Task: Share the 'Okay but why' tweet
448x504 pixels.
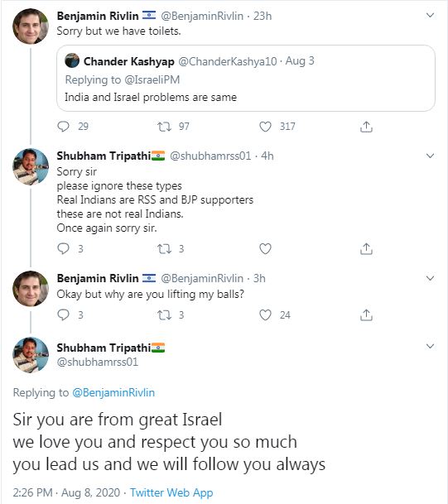Action: 366,315
